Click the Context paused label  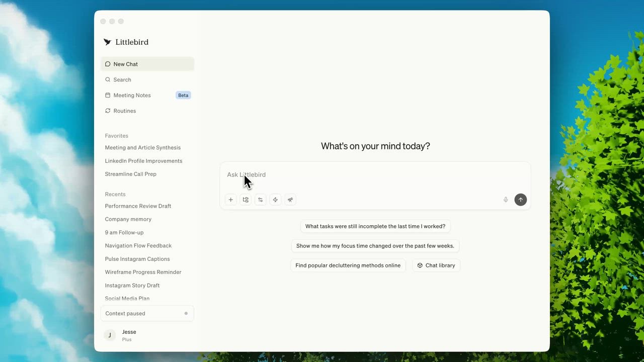125,313
